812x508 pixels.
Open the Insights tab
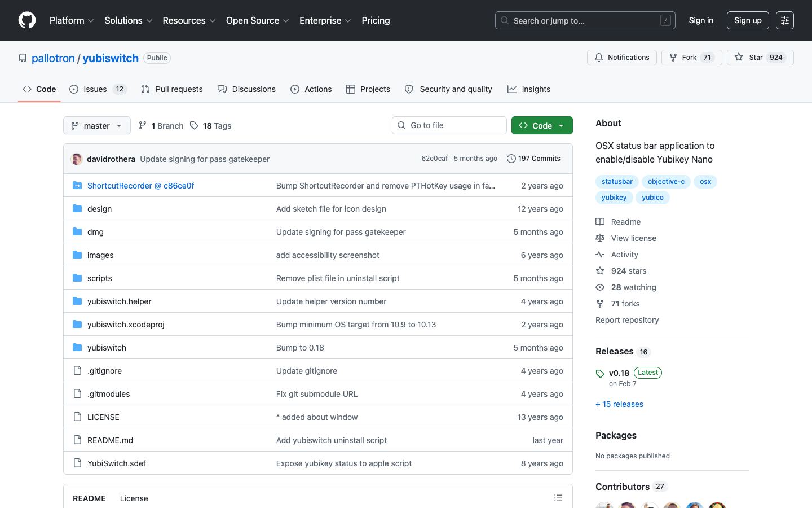529,89
